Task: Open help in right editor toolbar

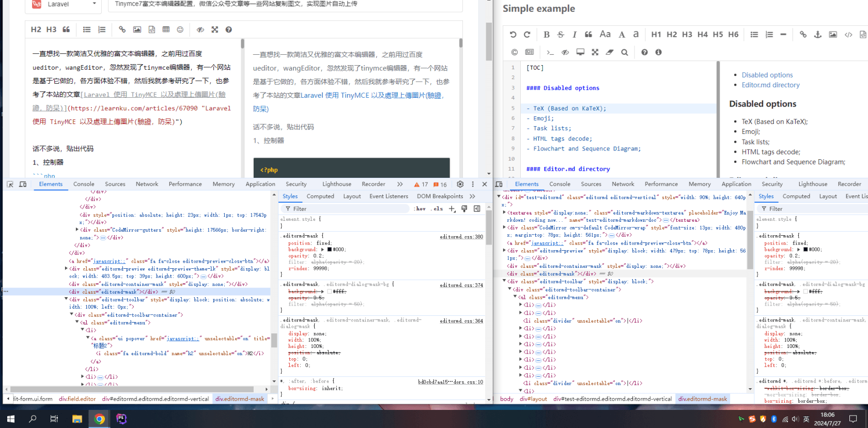Action: click(x=644, y=52)
